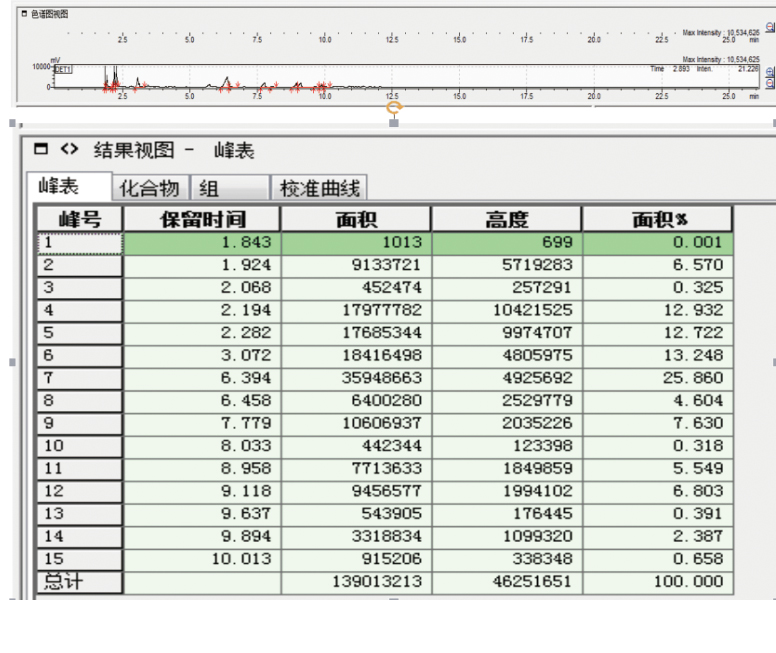Click the results view panel square icon

point(40,150)
